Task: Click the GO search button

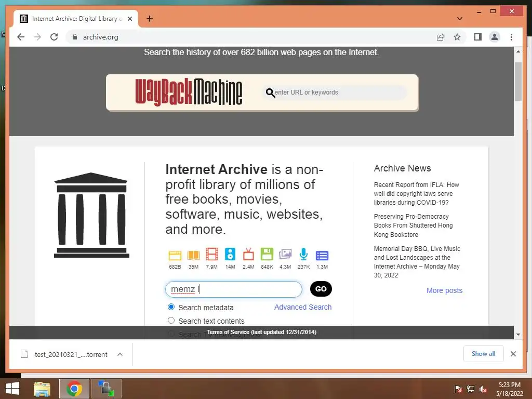Action: (x=321, y=289)
